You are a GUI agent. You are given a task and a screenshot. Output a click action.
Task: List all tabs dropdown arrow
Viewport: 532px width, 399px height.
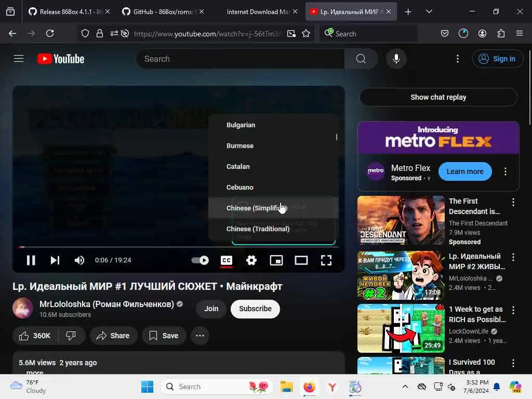point(429,12)
